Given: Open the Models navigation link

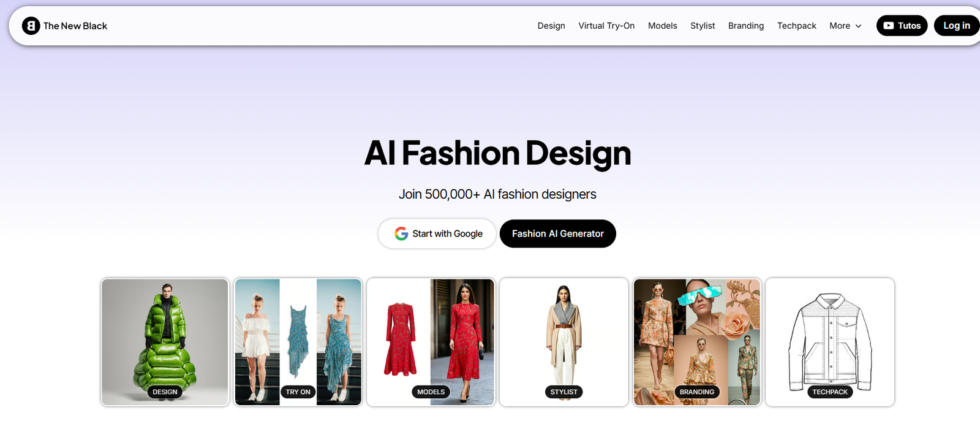Looking at the screenshot, I should (662, 26).
